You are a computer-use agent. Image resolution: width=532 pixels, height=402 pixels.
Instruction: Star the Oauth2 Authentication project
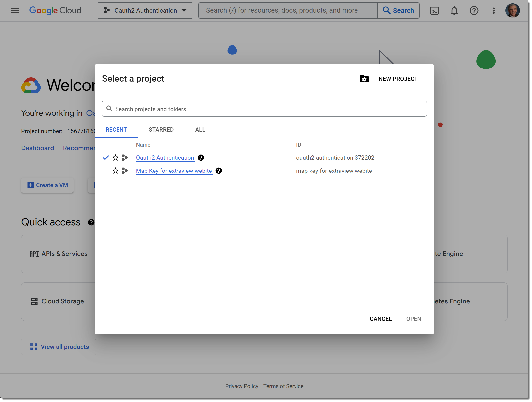coord(115,158)
